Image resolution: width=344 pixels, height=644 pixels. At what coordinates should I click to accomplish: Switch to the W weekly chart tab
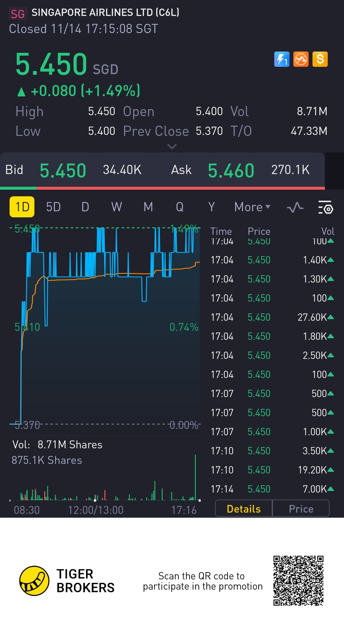pos(117,207)
